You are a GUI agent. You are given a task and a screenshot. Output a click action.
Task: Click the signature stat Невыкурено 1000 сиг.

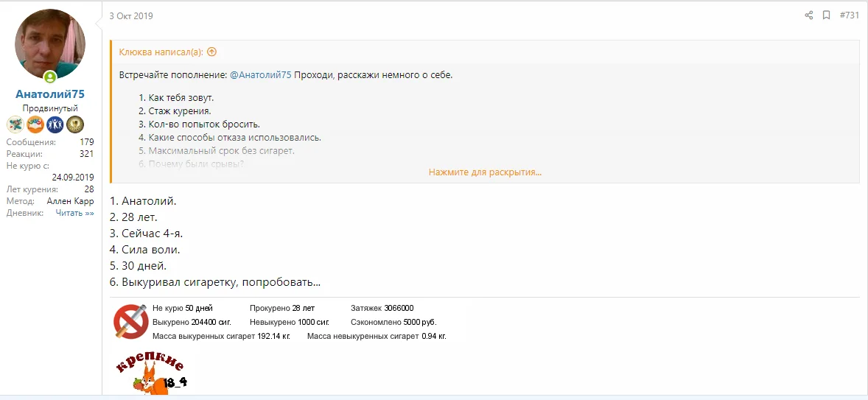[x=290, y=322]
